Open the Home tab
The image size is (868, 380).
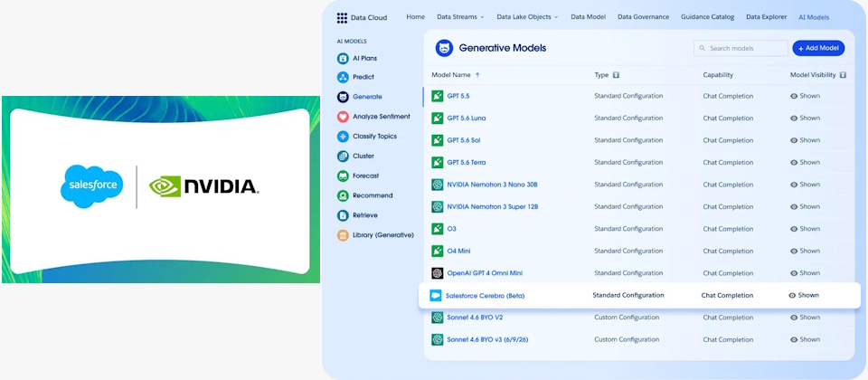(x=416, y=17)
